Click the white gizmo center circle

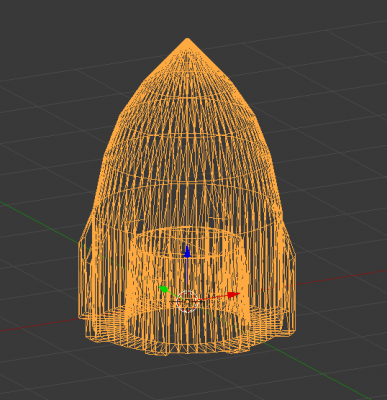tap(187, 302)
